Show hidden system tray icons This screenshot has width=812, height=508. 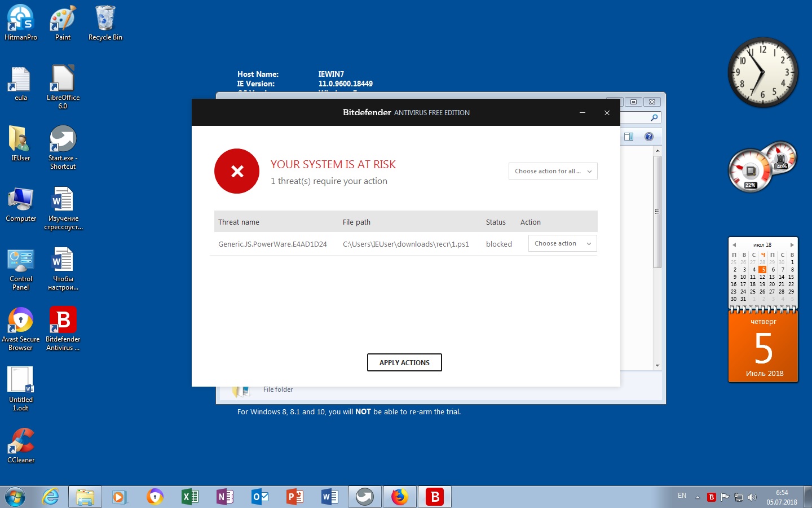698,497
